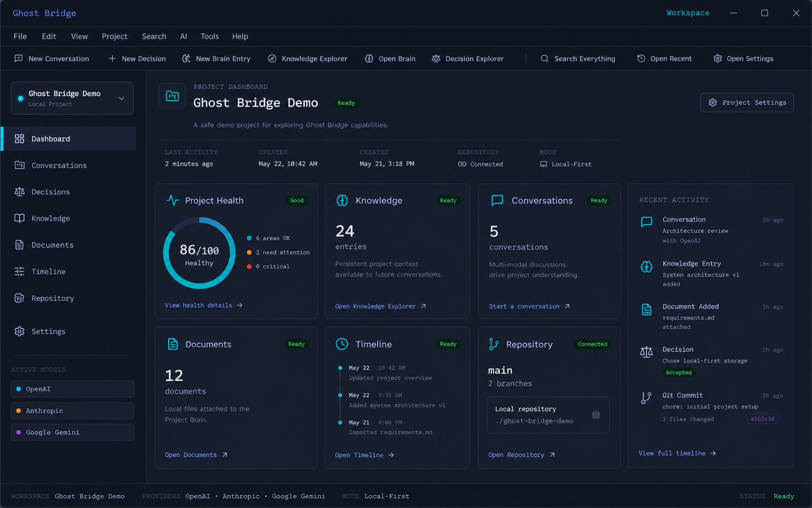Click the Open Recent history icon
The image size is (812, 508).
point(641,58)
